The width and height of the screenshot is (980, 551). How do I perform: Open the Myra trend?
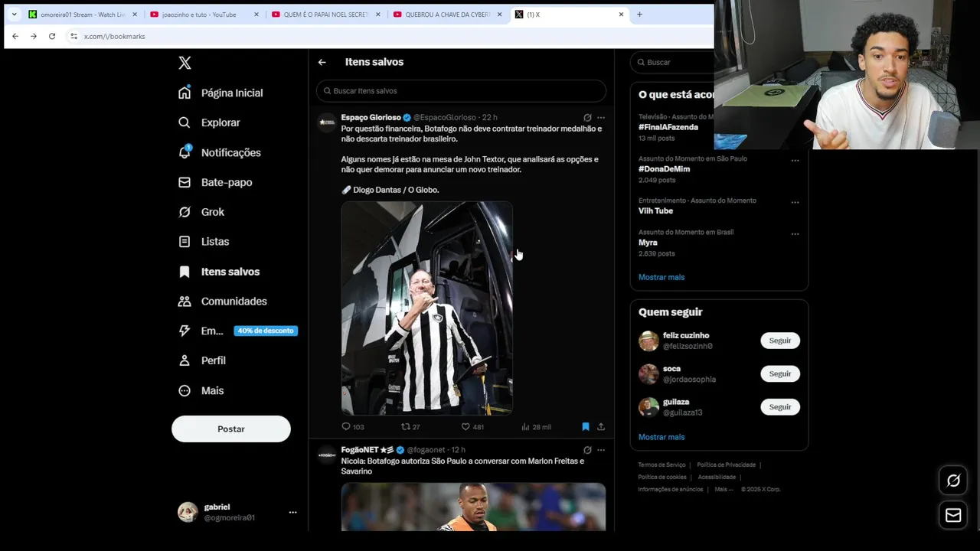(x=648, y=243)
